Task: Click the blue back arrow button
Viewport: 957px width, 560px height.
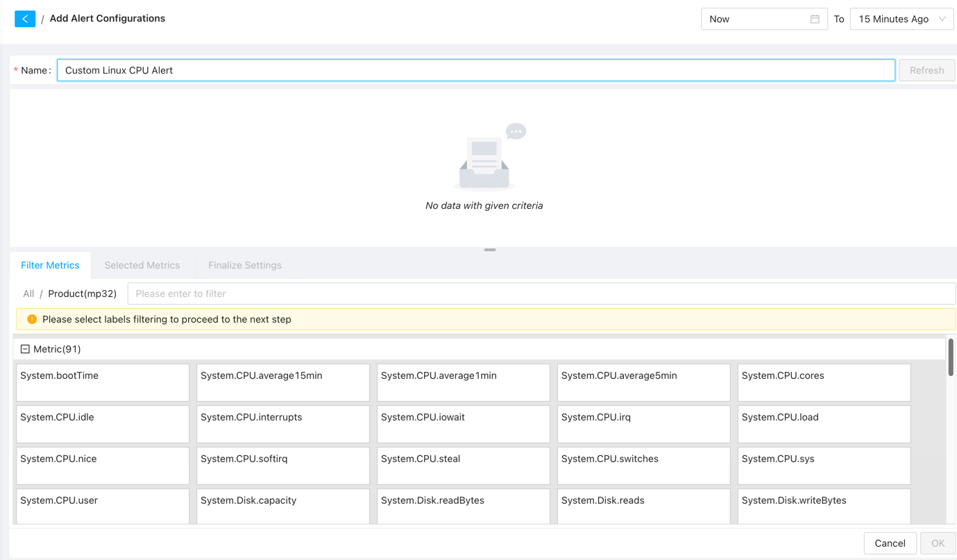Action: (25, 19)
